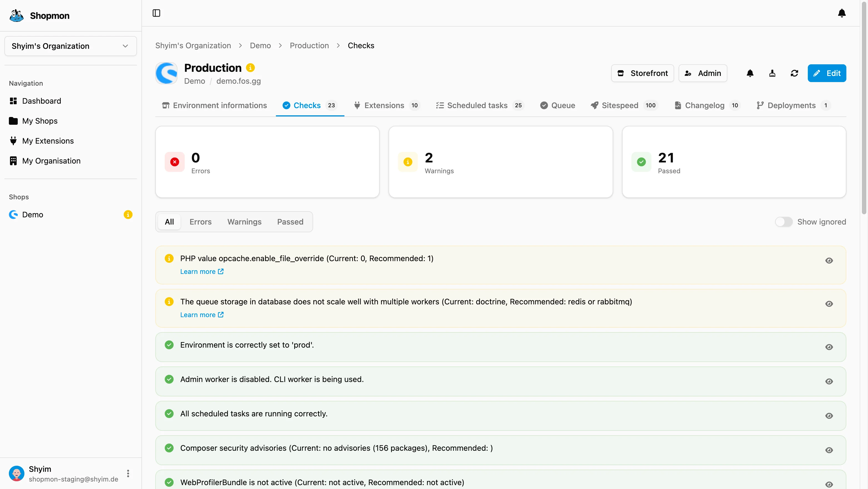
Task: Go to Shyim's Organization breadcrumb
Action: point(193,45)
